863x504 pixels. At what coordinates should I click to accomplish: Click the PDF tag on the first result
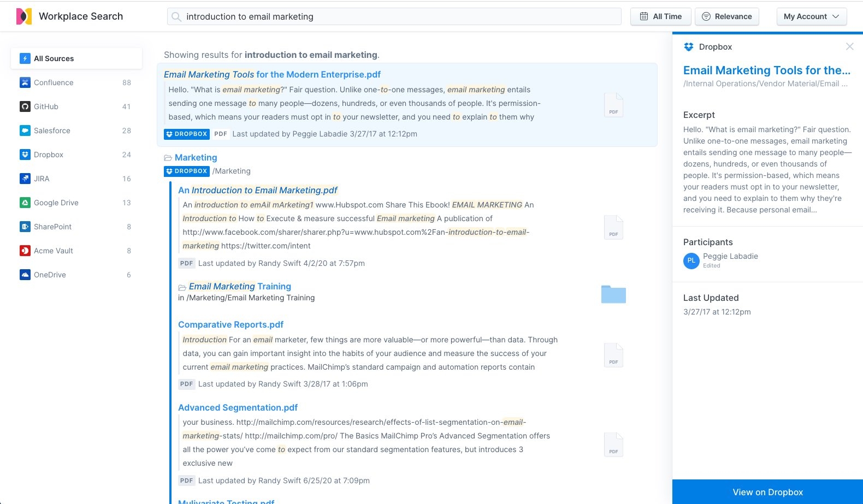(221, 134)
